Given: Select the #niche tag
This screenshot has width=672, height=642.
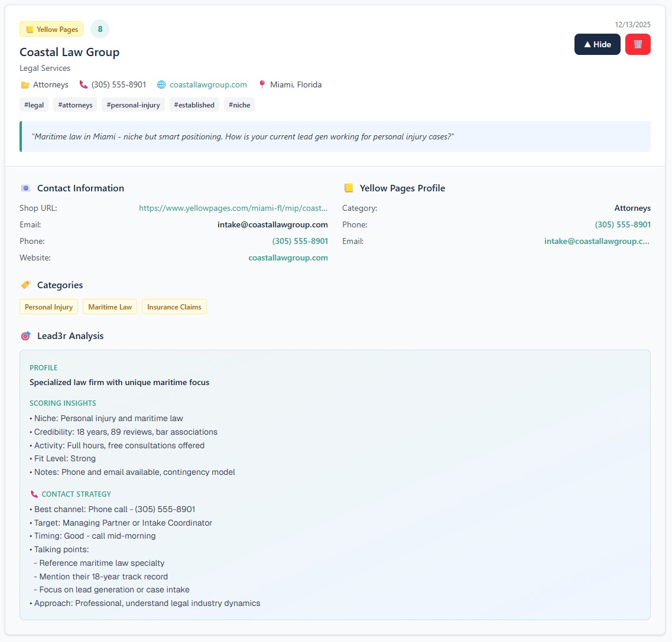Looking at the screenshot, I should [x=239, y=105].
